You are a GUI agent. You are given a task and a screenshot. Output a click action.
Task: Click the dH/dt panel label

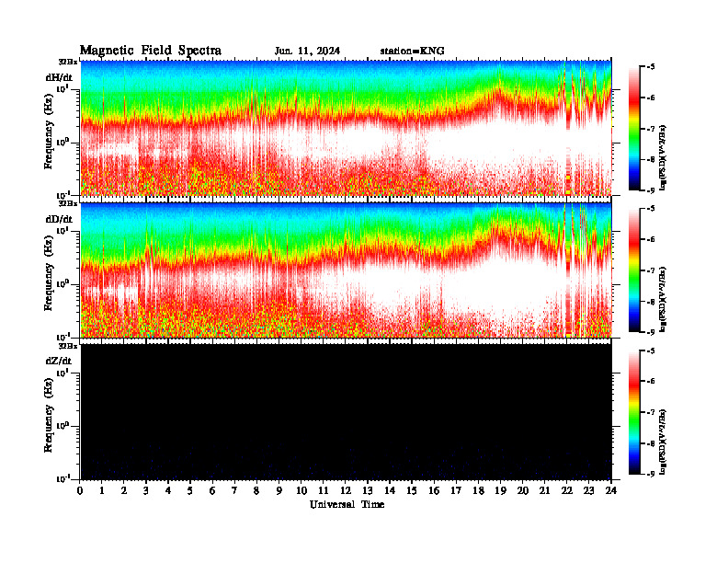(x=59, y=77)
